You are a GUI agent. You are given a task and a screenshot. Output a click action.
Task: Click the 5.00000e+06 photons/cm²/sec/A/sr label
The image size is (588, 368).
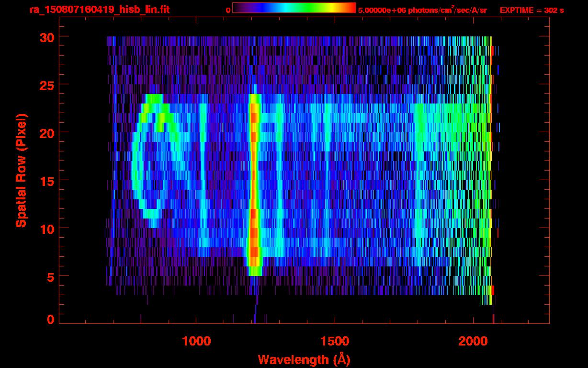click(x=422, y=10)
